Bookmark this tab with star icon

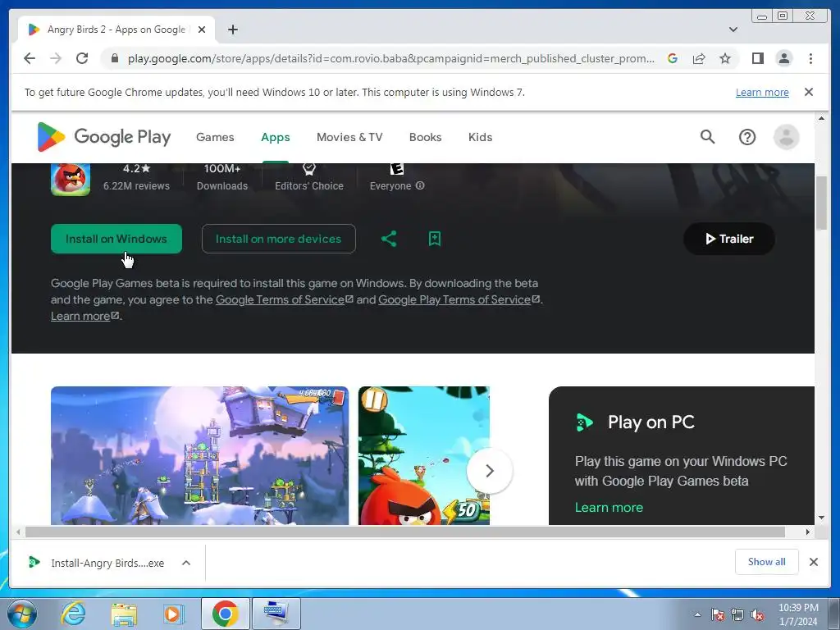click(x=725, y=58)
